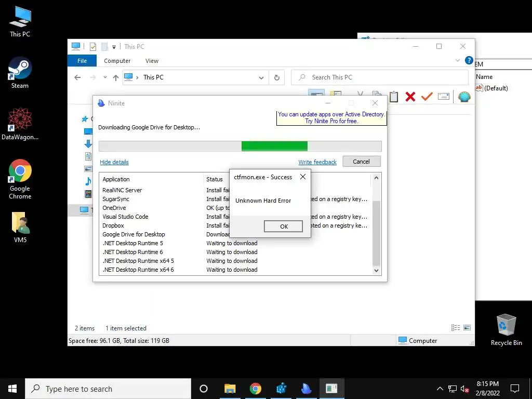
Task: Select the (Default) value in the background registry window
Action: coord(491,88)
